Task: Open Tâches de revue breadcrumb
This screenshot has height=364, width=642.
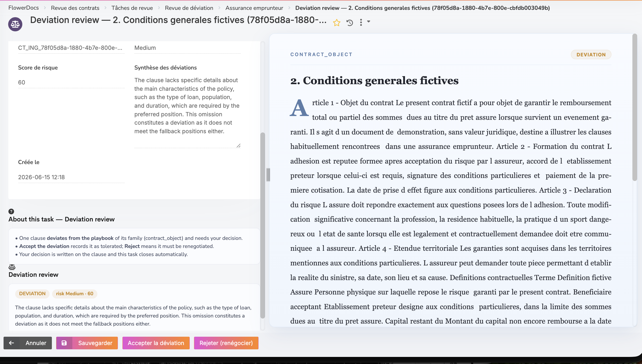Action: click(x=132, y=8)
